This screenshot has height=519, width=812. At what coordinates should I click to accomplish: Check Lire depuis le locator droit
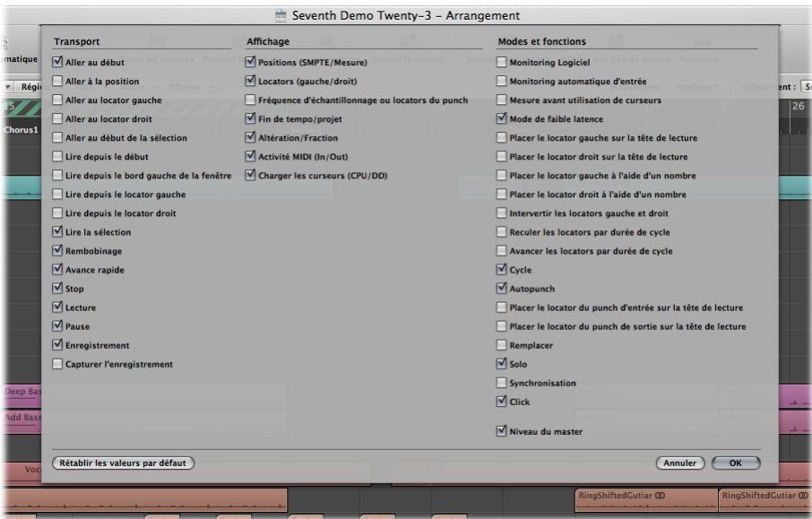(57, 212)
